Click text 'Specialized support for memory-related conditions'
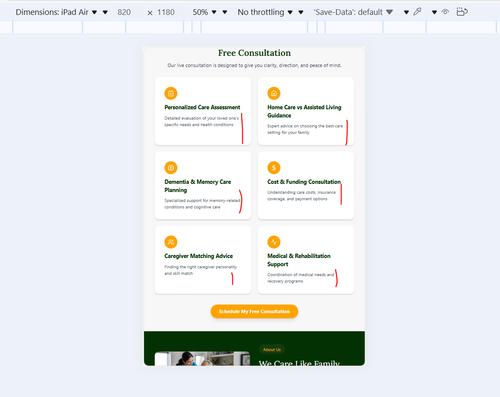Image resolution: width=500 pixels, height=397 pixels. pos(202,204)
